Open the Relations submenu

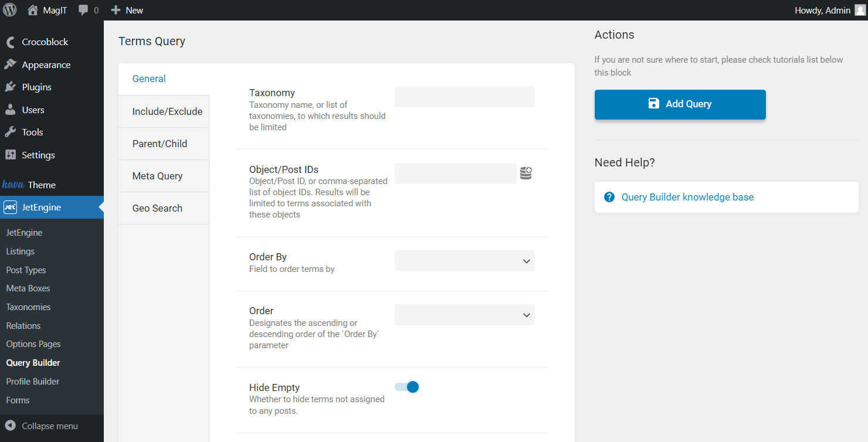pyautogui.click(x=23, y=326)
